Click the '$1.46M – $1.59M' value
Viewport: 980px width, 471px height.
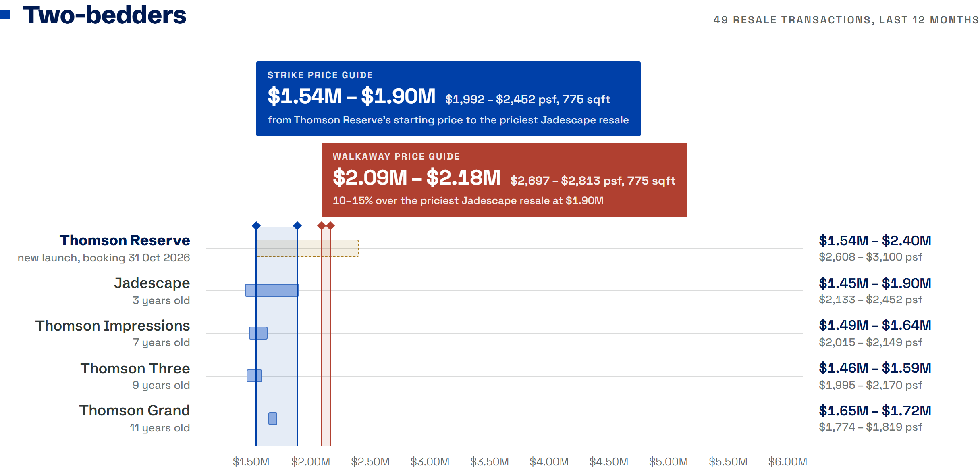tap(875, 368)
